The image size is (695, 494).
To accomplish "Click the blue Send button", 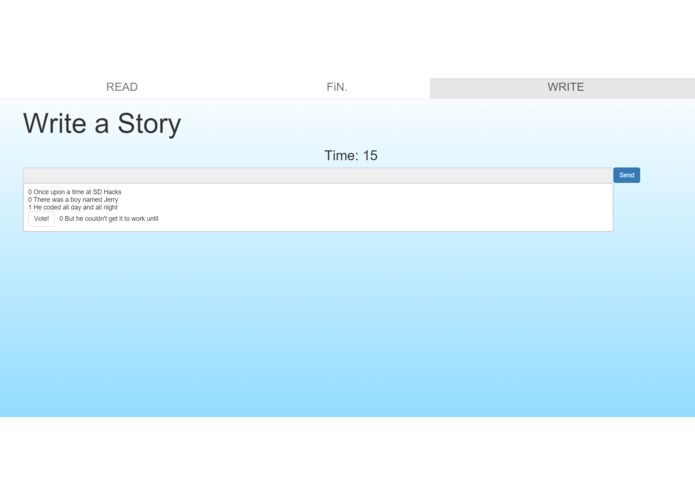I will click(x=626, y=175).
